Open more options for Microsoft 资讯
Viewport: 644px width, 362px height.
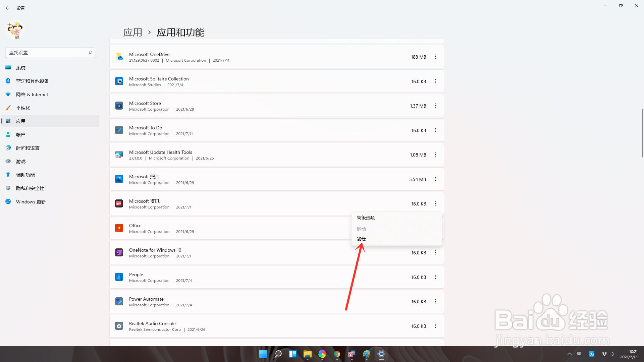pos(436,204)
